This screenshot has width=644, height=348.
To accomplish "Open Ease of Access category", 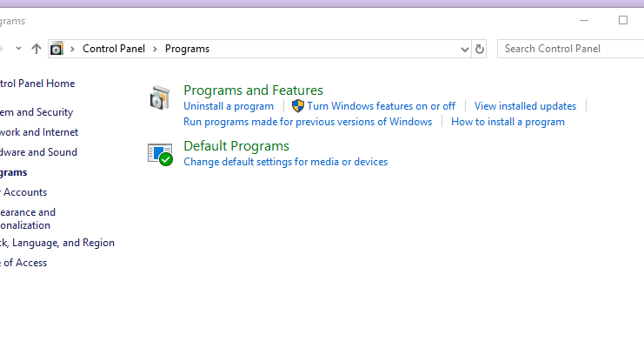I will 23,263.
